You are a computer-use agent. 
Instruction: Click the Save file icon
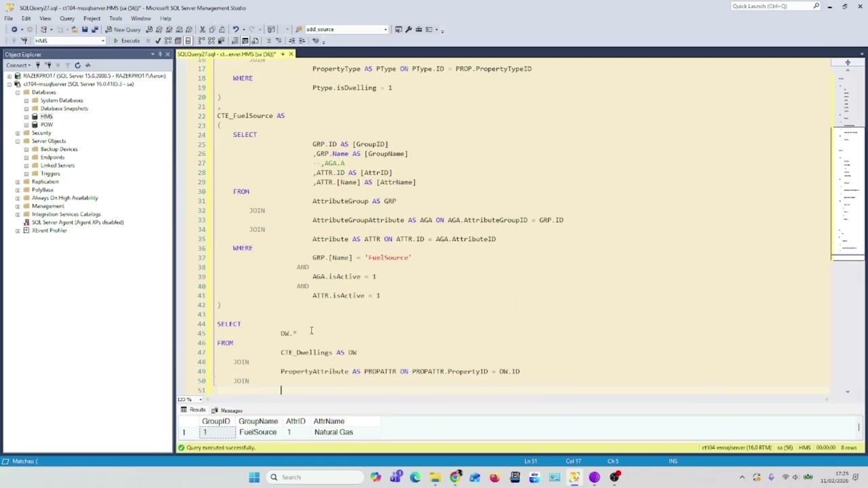tap(85, 30)
